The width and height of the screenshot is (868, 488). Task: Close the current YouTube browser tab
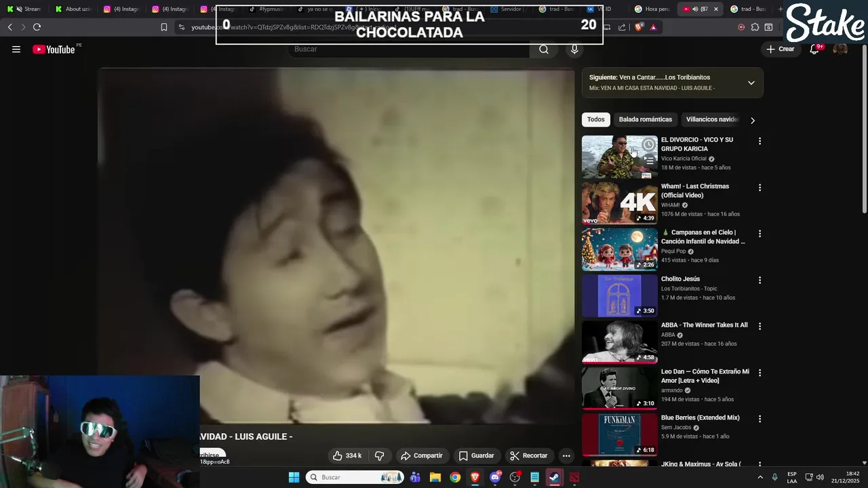(x=715, y=9)
